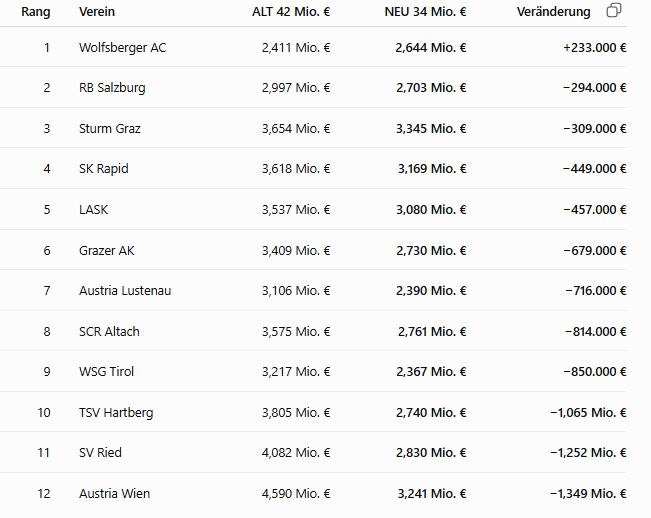This screenshot has width=651, height=518.
Task: Click Austria Wien team name
Action: (114, 494)
